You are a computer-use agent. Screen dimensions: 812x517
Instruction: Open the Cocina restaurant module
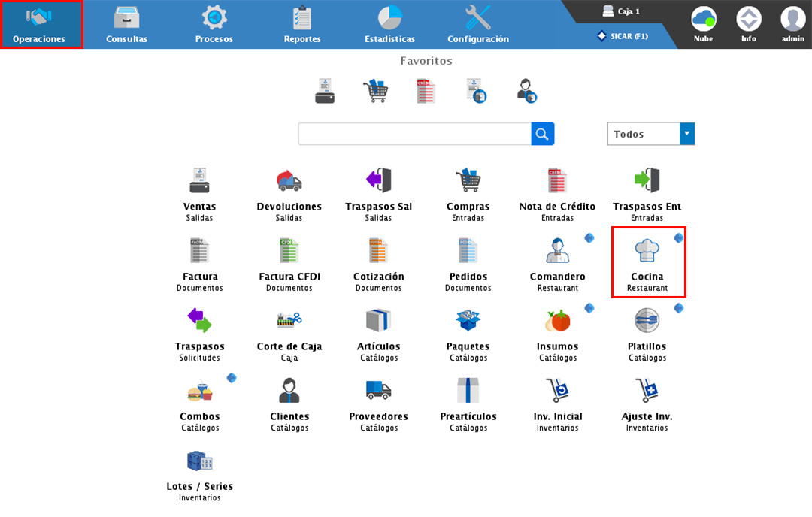pyautogui.click(x=647, y=250)
